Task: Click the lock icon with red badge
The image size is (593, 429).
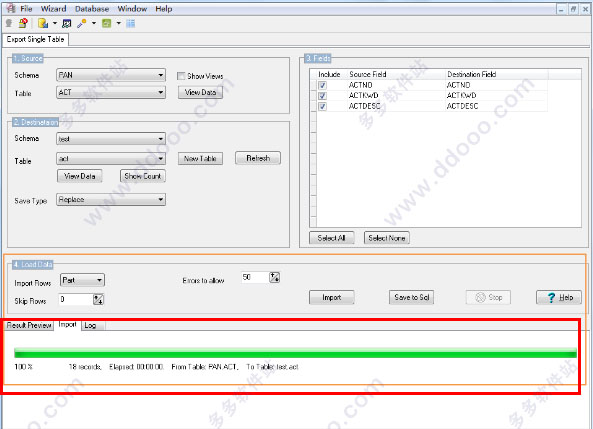Action: [x=23, y=23]
